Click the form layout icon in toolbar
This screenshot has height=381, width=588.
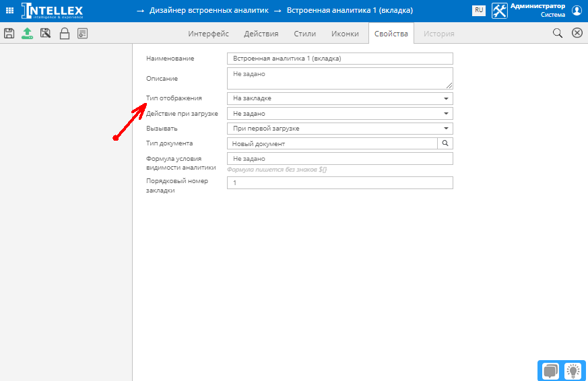(82, 34)
